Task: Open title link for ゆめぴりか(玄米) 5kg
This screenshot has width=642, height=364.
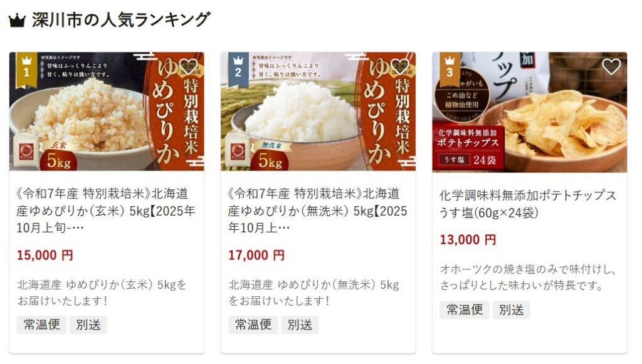Action: click(x=105, y=211)
